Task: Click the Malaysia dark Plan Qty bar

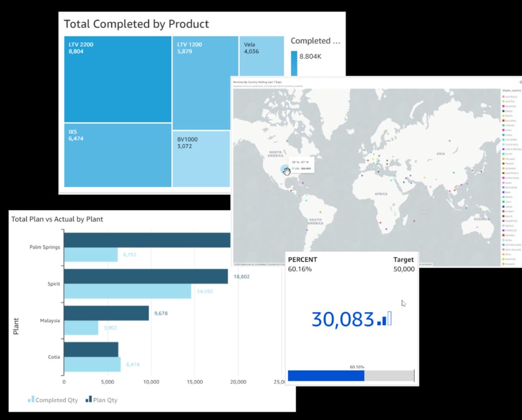Action: pos(106,313)
